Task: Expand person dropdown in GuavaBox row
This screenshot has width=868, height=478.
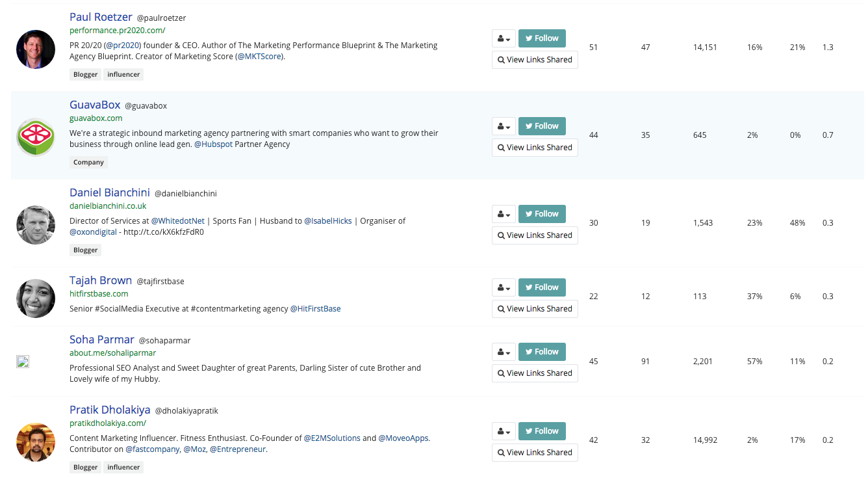Action: tap(504, 126)
